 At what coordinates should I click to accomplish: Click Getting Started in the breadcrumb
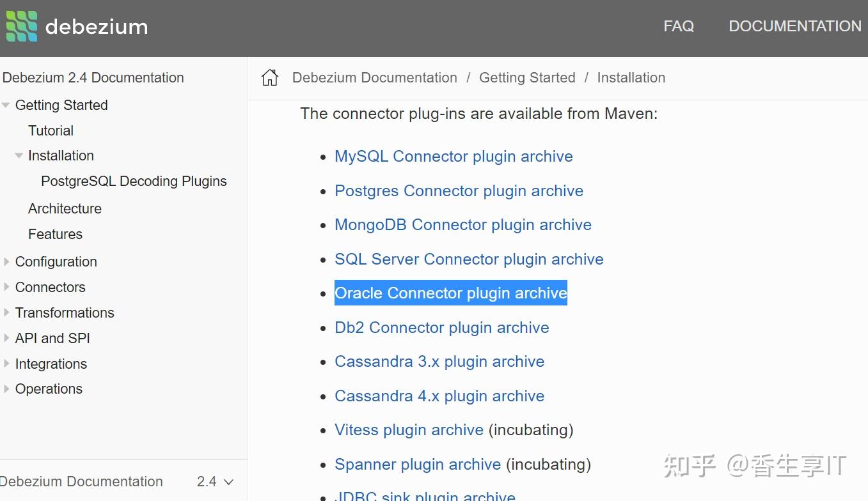click(x=527, y=78)
